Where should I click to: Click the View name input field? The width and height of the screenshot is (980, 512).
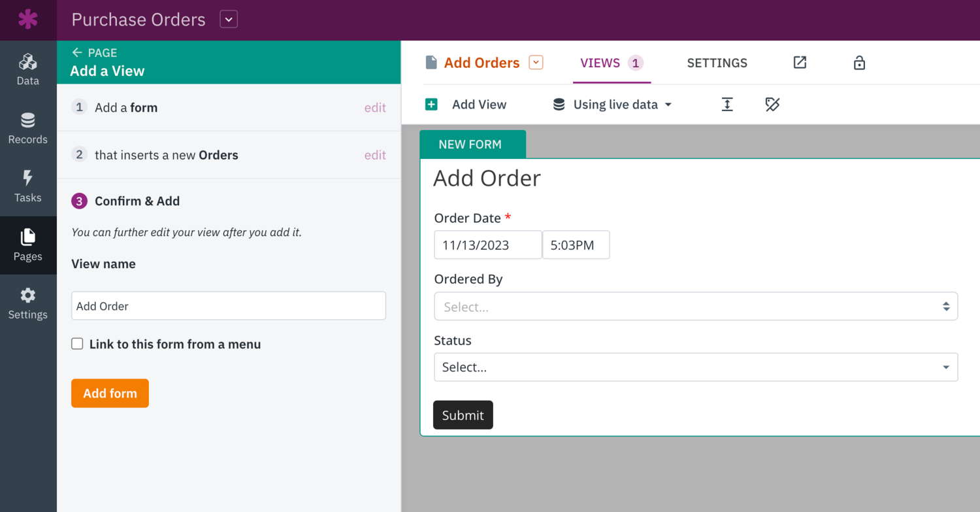click(228, 305)
